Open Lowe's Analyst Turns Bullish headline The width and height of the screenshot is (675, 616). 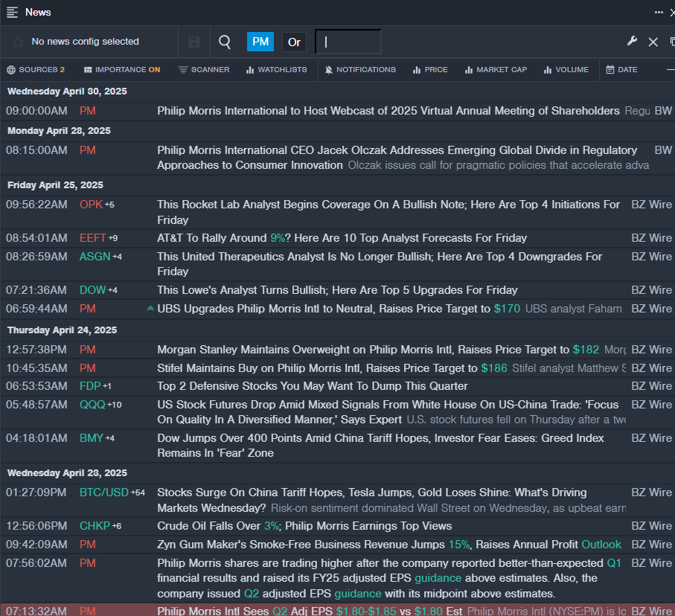[337, 290]
